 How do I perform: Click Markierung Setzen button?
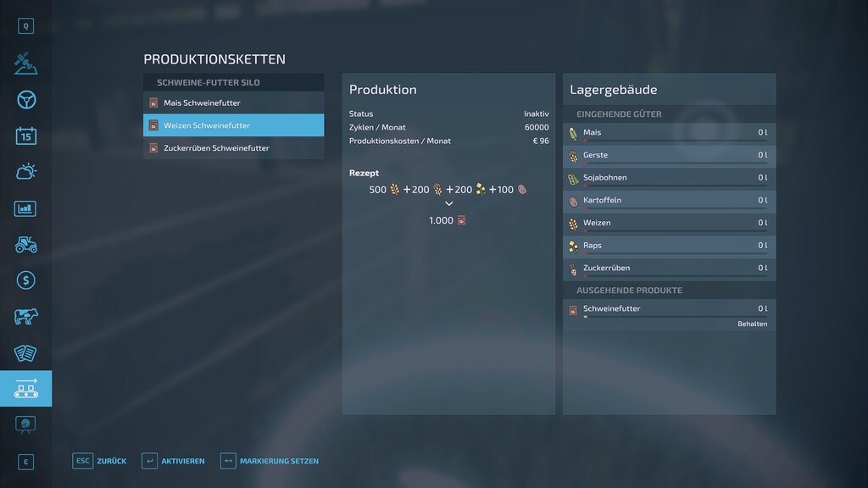(x=270, y=461)
